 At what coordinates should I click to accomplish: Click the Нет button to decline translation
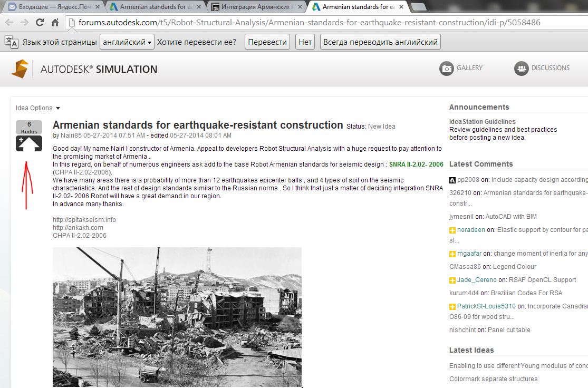[x=305, y=42]
